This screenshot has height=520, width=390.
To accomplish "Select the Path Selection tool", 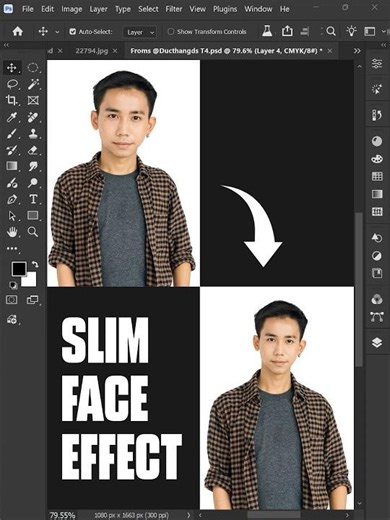I will coord(12,216).
